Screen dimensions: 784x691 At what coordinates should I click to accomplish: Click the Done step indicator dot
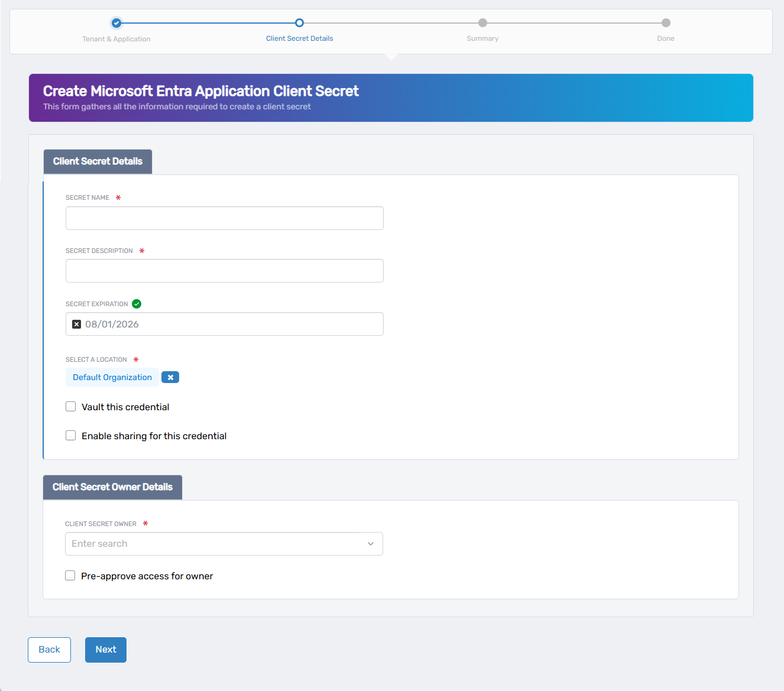pyautogui.click(x=665, y=22)
